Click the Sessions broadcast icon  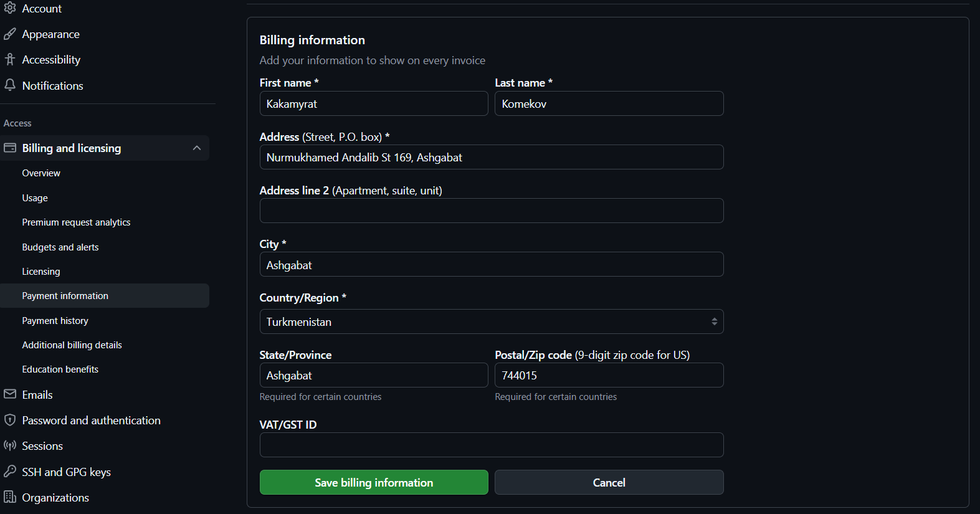pos(10,445)
